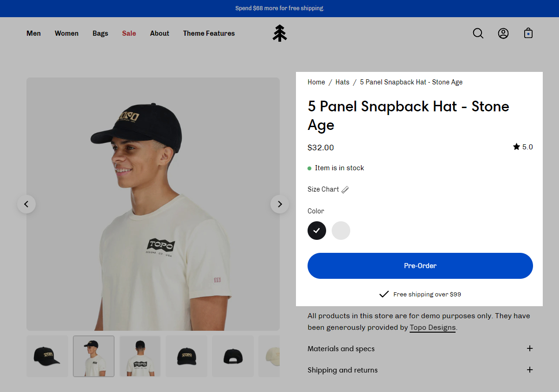Show the previous product image arrow
The image size is (559, 392).
26,204
